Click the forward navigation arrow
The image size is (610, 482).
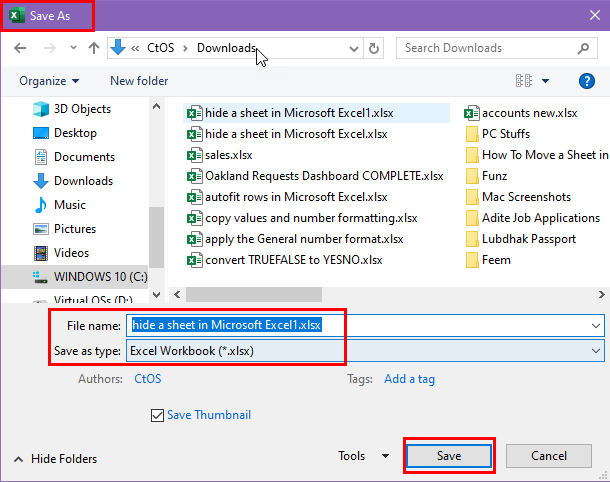[x=49, y=48]
